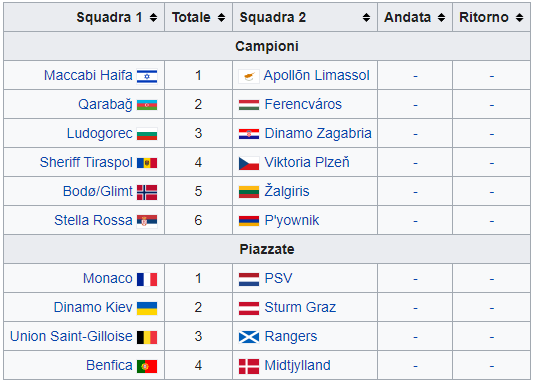This screenshot has width=536, height=383.
Task: Click the Cyprus flag beside Apollōn Limassol
Action: coord(249,76)
